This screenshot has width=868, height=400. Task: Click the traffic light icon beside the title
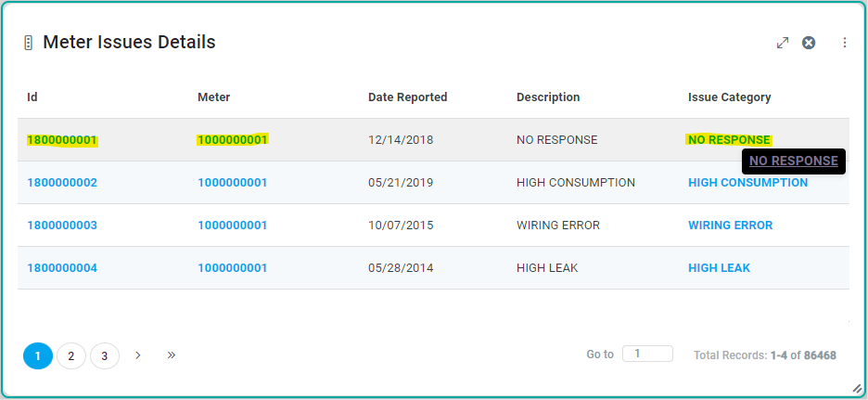point(28,43)
